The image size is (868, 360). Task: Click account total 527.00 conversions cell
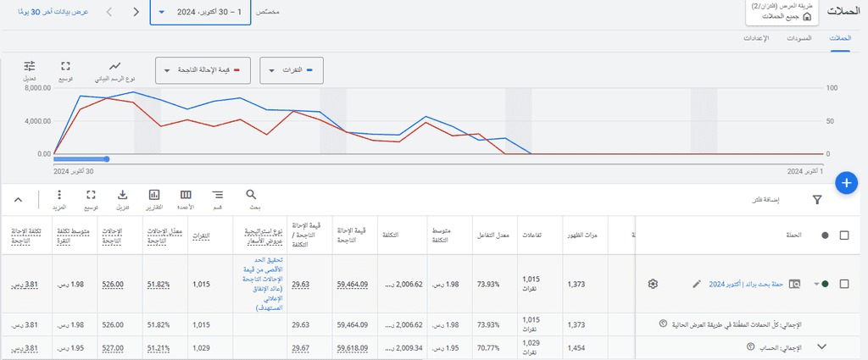tap(113, 348)
